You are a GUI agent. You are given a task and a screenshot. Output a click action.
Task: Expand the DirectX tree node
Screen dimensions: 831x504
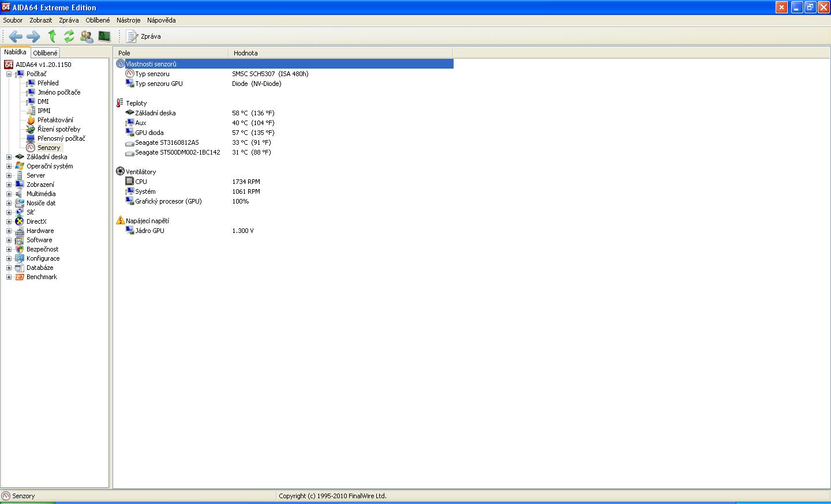(x=9, y=221)
